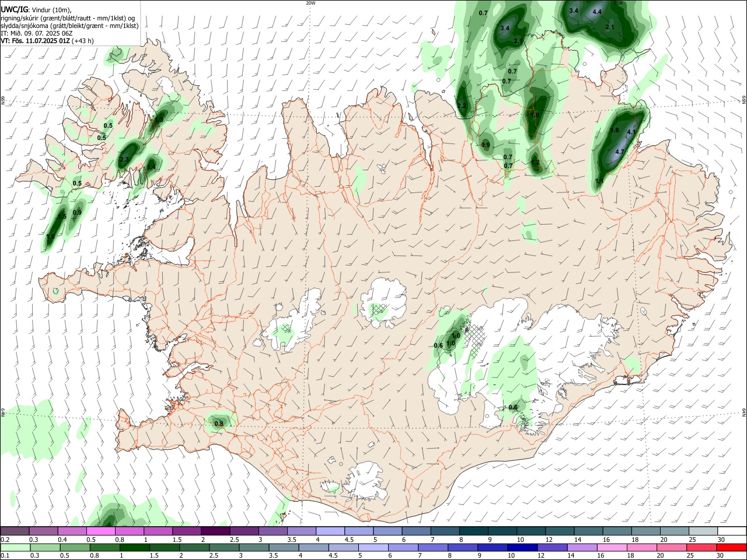Screen dimensions: 747x560
Task: Click the 0.8 precipitation value in the southwest
Action: pos(219,424)
